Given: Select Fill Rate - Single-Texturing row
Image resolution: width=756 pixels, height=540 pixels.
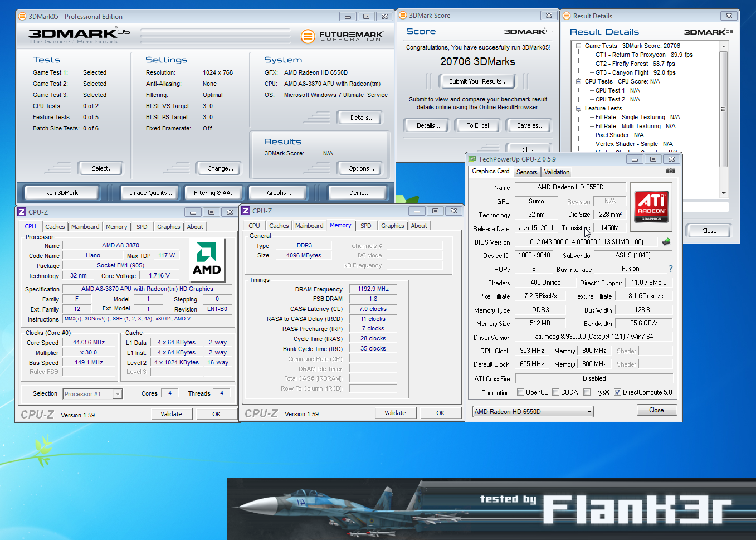Looking at the screenshot, I should pyautogui.click(x=637, y=117).
